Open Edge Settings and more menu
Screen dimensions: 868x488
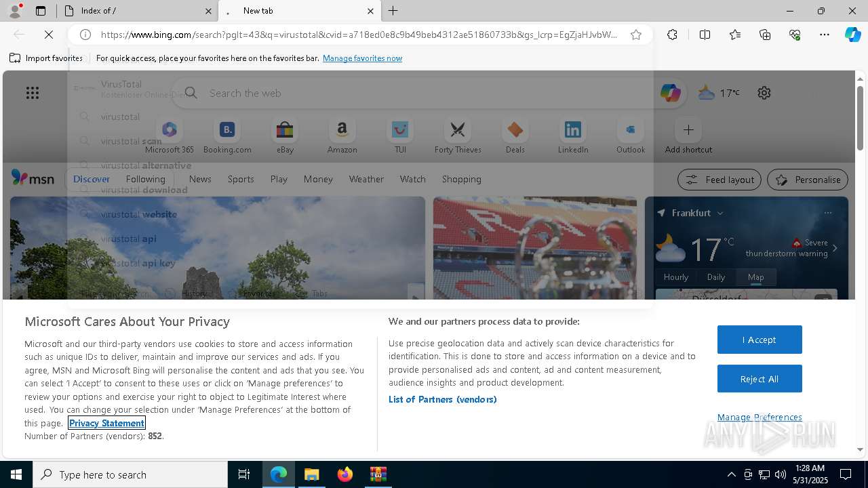click(825, 35)
